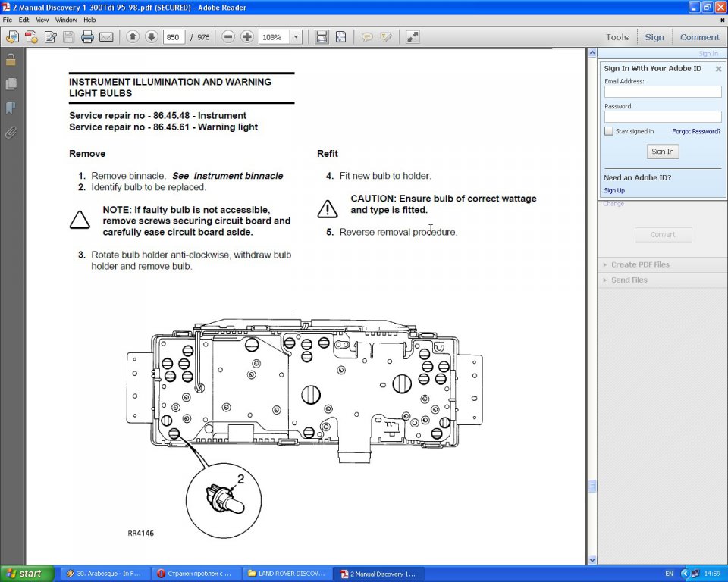
Task: Click the page number field showing 850
Action: [174, 37]
